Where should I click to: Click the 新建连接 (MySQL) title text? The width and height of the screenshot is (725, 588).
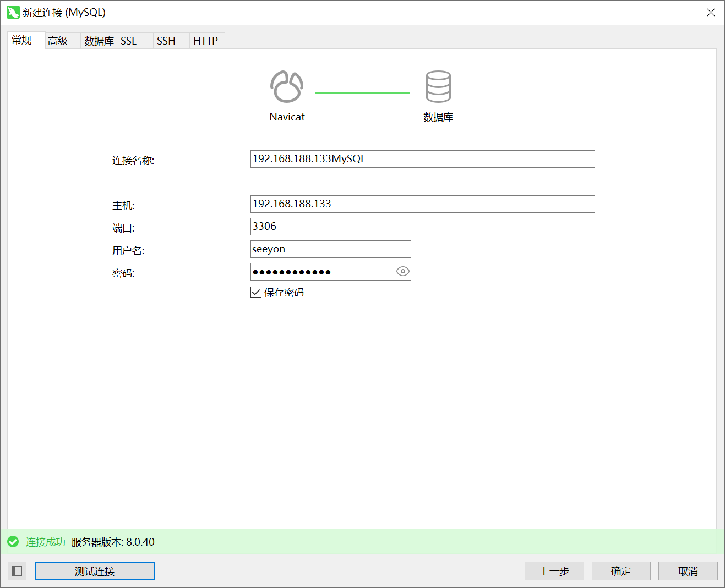(x=64, y=12)
